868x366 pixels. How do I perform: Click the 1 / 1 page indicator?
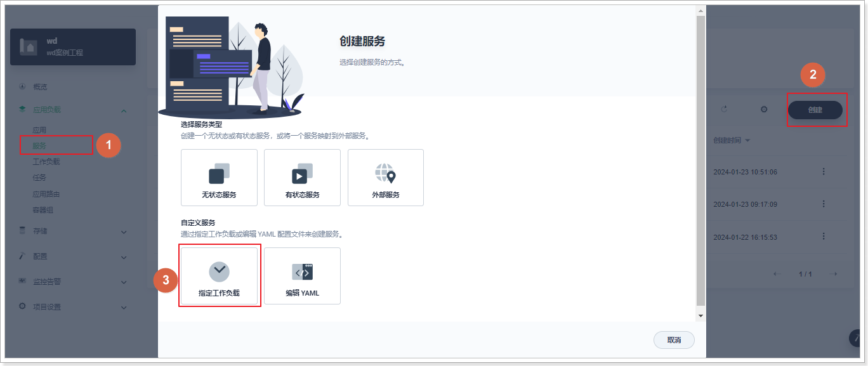tap(805, 274)
